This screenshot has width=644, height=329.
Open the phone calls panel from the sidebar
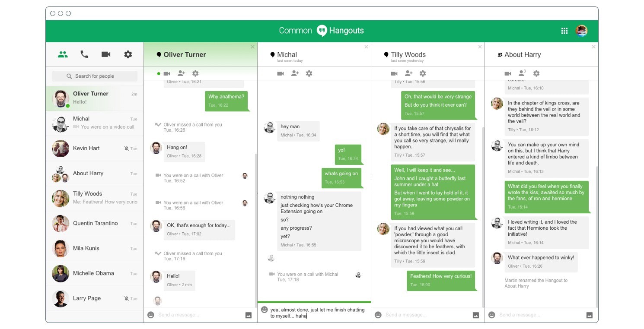click(84, 54)
